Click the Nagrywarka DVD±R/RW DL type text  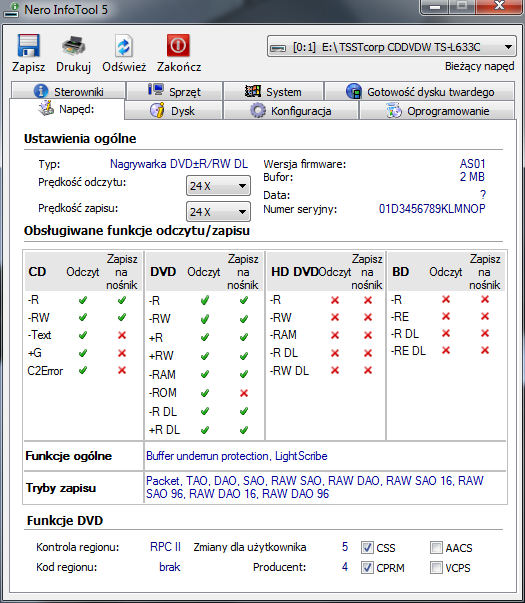point(179,164)
